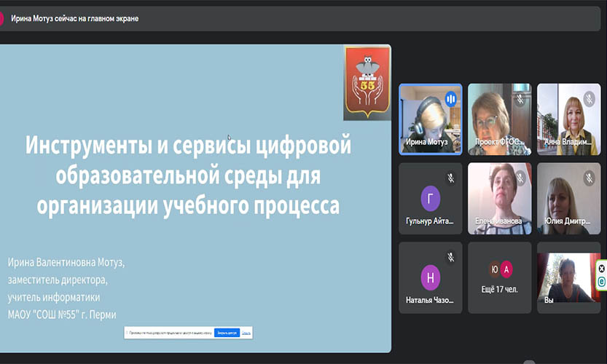Click muted microphone icon on Проект ФГОС tile

click(520, 98)
